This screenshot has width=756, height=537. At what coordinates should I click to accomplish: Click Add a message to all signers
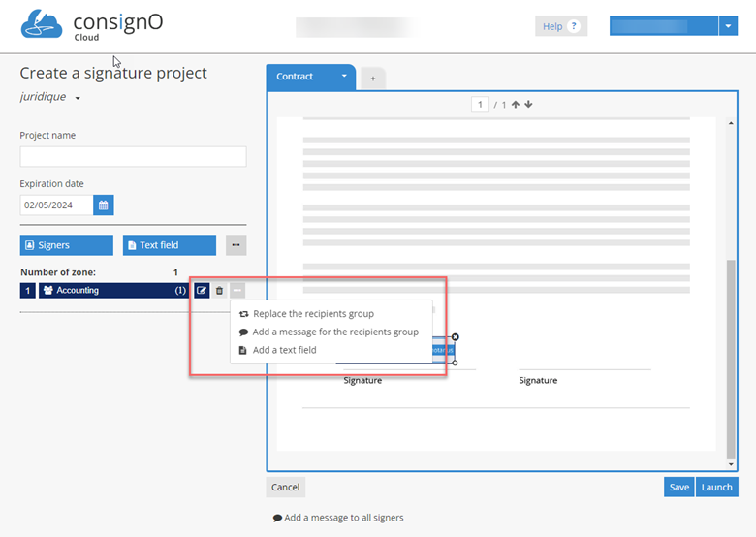pos(338,518)
